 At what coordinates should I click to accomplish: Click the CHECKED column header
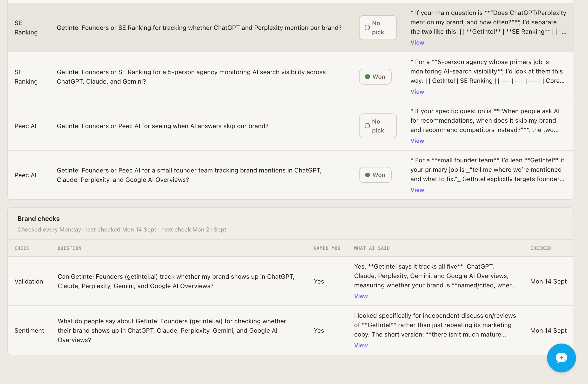(540, 248)
